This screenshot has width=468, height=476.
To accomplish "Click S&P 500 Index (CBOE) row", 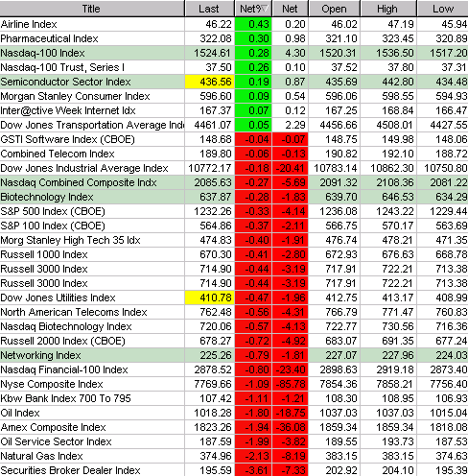I will tap(234, 211).
